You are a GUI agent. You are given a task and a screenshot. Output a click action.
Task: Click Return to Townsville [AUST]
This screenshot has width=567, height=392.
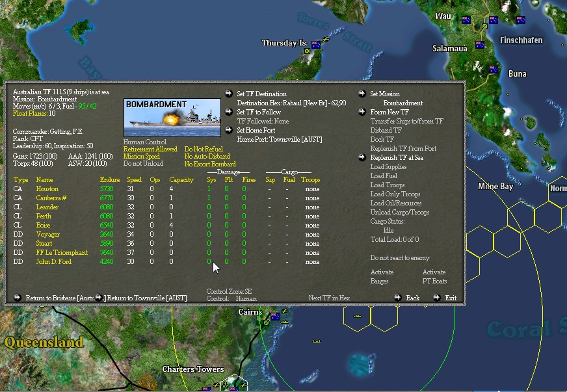(147, 298)
